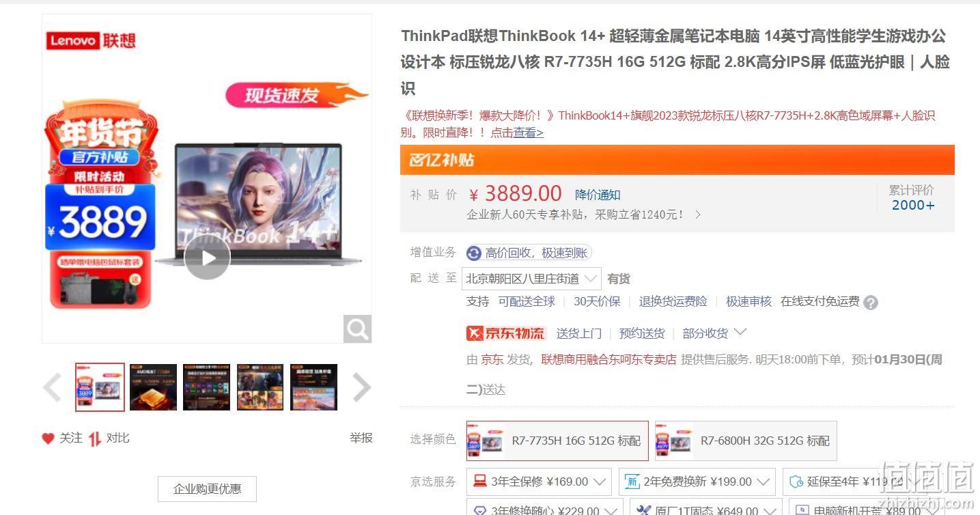Screen dimensions: 980x515
Task: Expand the 部分收货 delivery options chevron
Action: [x=740, y=333]
